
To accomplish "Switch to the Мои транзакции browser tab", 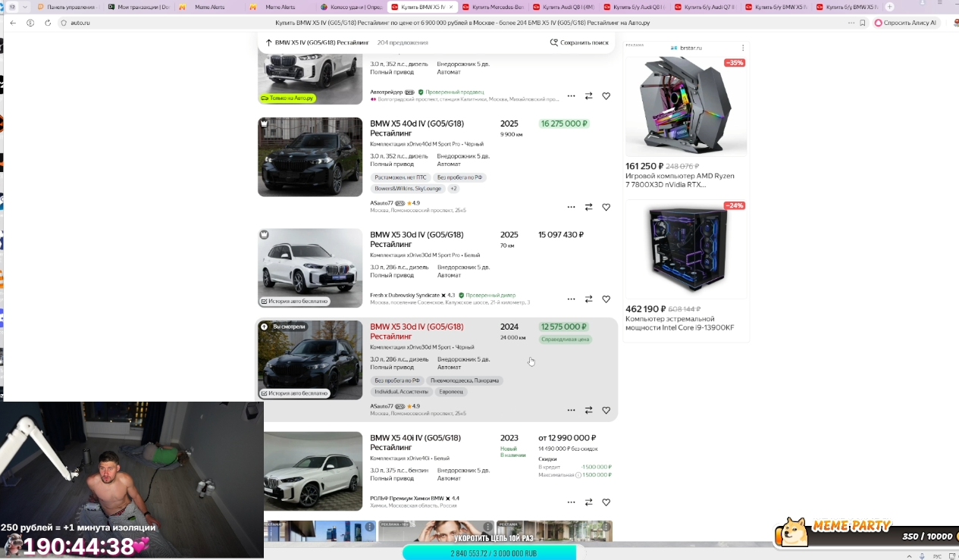I will pyautogui.click(x=139, y=7).
